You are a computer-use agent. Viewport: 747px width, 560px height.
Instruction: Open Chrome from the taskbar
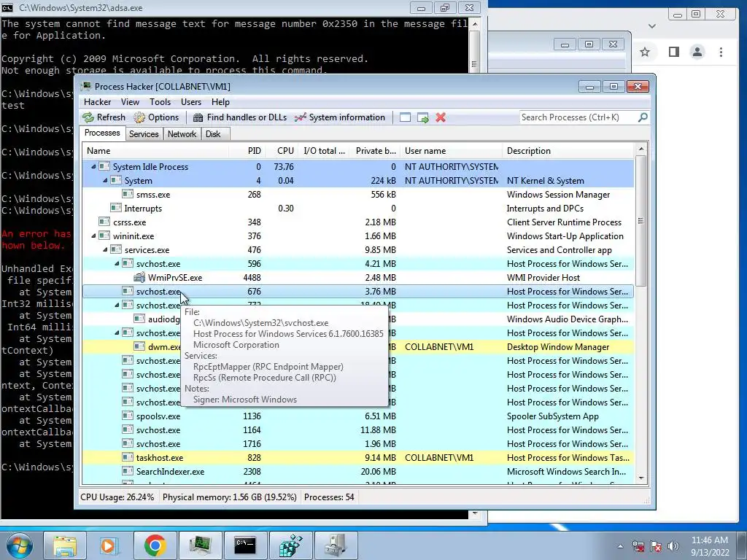coord(155,545)
